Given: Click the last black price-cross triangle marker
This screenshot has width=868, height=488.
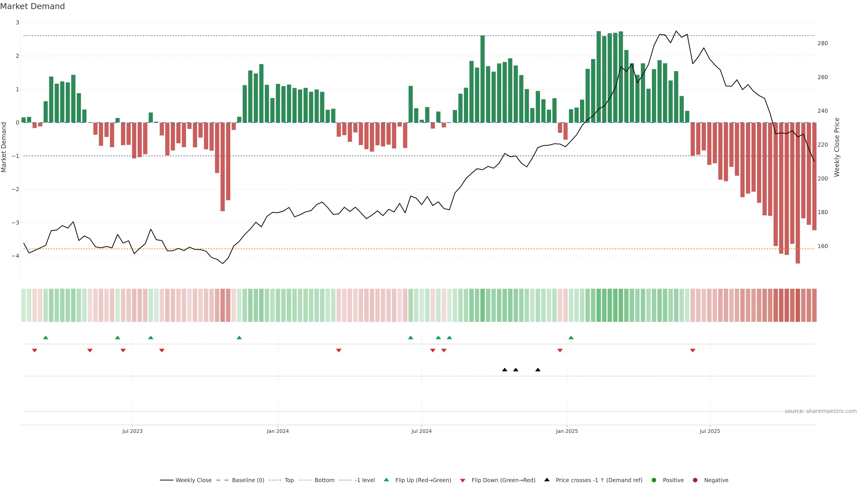Looking at the screenshot, I should (x=538, y=370).
